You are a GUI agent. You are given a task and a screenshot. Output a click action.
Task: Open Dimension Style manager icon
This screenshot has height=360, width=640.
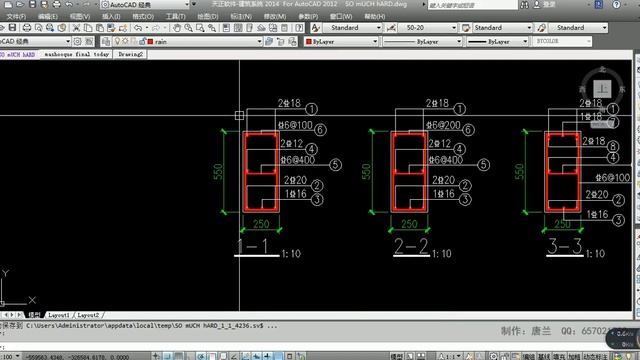[391, 28]
